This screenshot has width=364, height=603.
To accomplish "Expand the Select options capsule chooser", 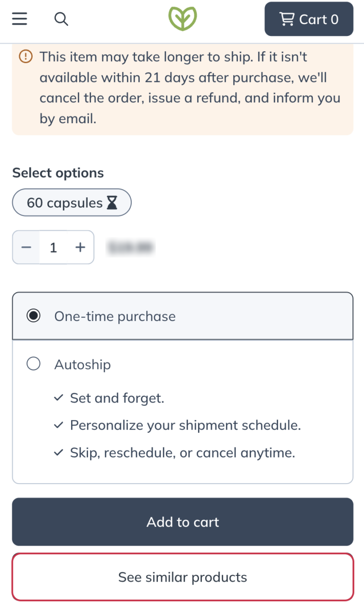I will [x=72, y=202].
